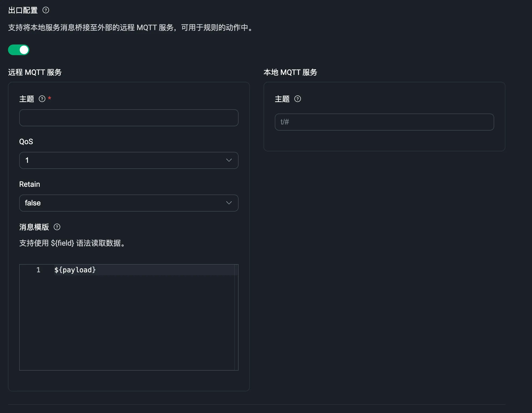Click the line number 1 in editor gutter
The image size is (532, 413).
coord(38,270)
